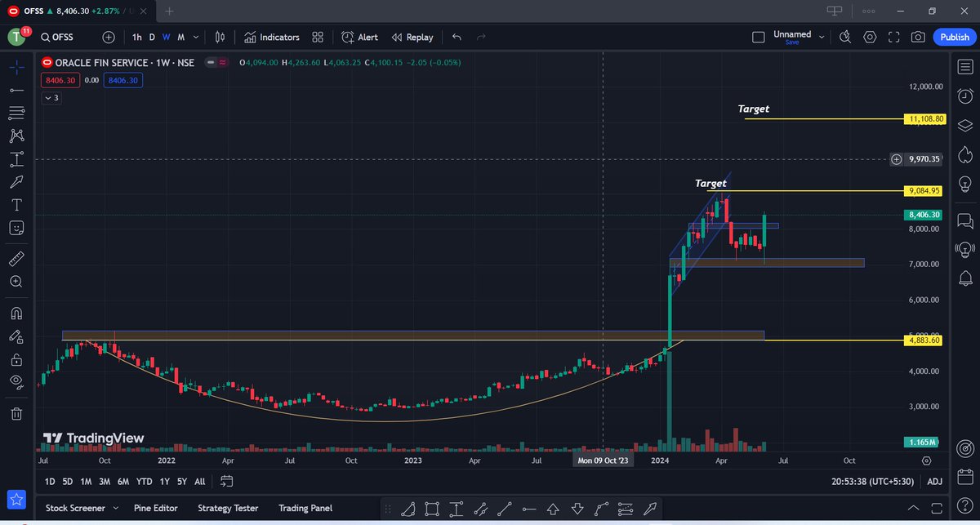The image size is (980, 525).
Task: Open ideas lightbulb panel
Action: (x=964, y=184)
